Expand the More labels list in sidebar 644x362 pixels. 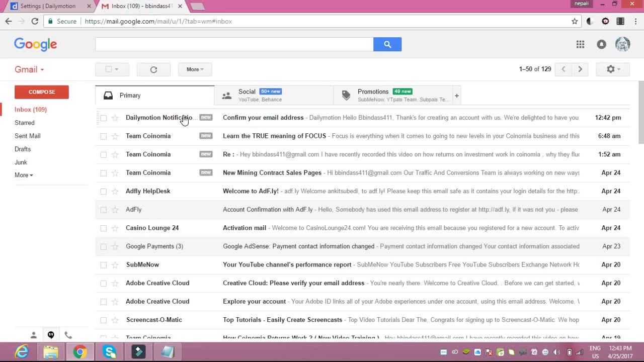24,175
